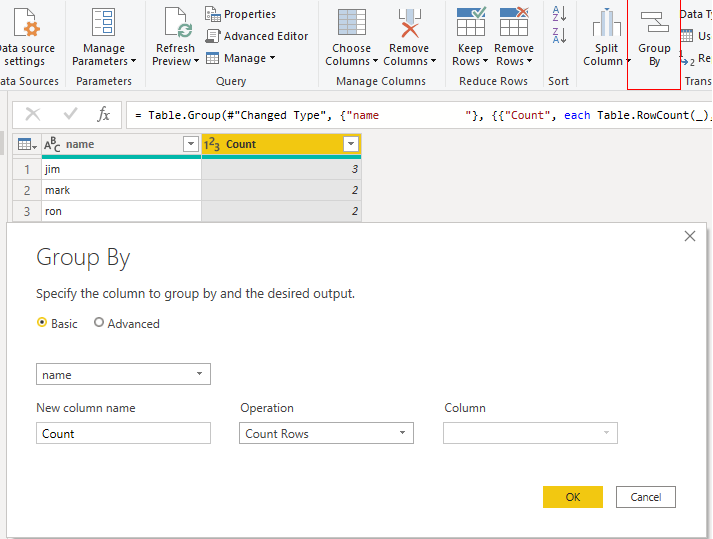Open the name column filter dropdown
This screenshot has height=539, width=713.
pos(191,144)
